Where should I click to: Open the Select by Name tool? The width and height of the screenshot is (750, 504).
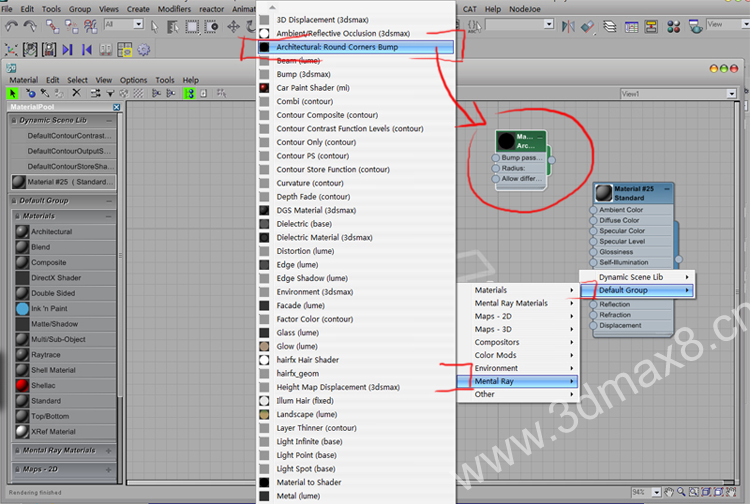173,27
